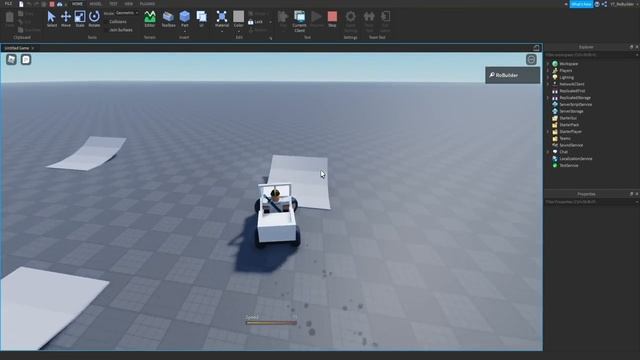Click the red stop icon in quick access bar
640x360 pixels.
click(52, 4)
